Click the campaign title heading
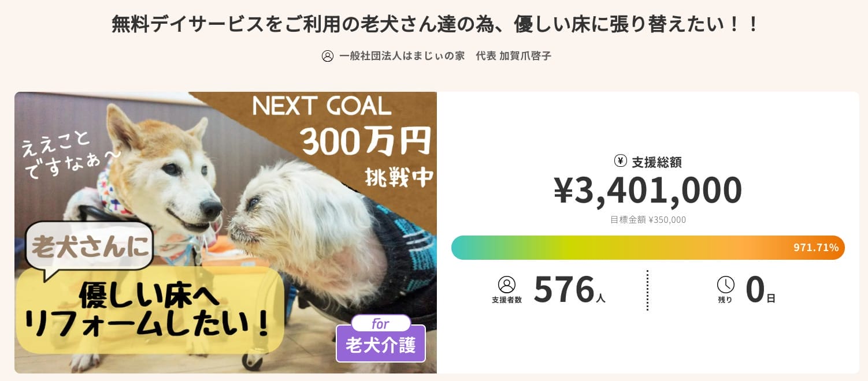Image resolution: width=868 pixels, height=381 pixels. click(434, 24)
